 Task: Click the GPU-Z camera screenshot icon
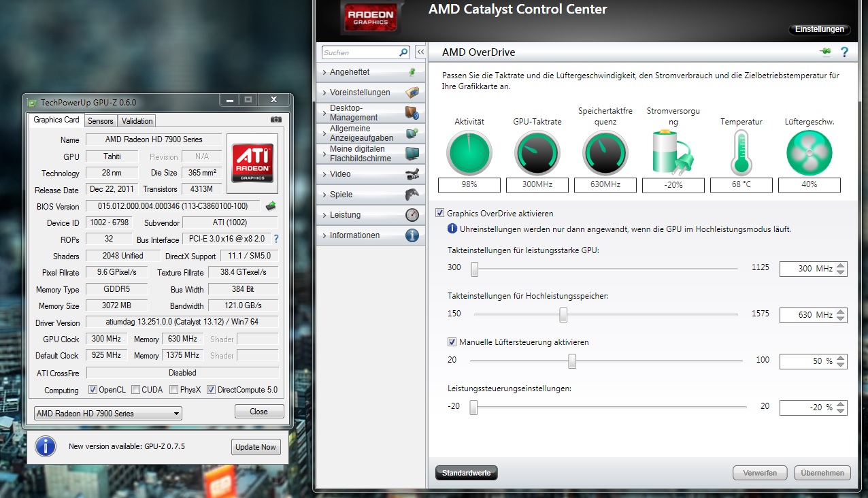point(276,120)
